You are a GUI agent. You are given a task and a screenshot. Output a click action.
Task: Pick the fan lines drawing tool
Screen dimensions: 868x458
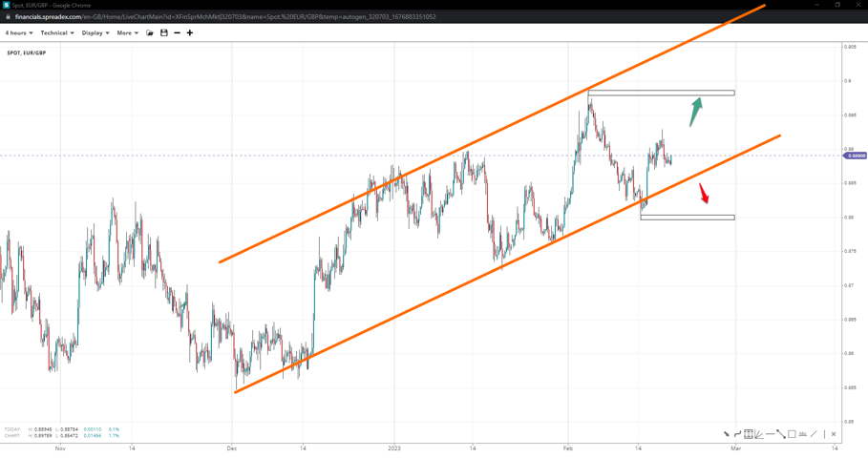(x=759, y=434)
